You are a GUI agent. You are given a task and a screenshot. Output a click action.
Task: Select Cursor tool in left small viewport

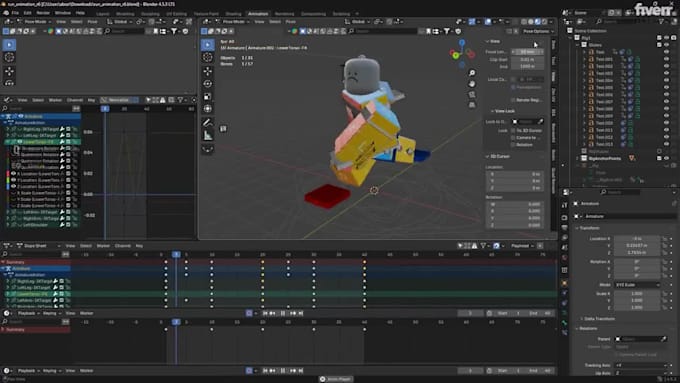(x=10, y=57)
